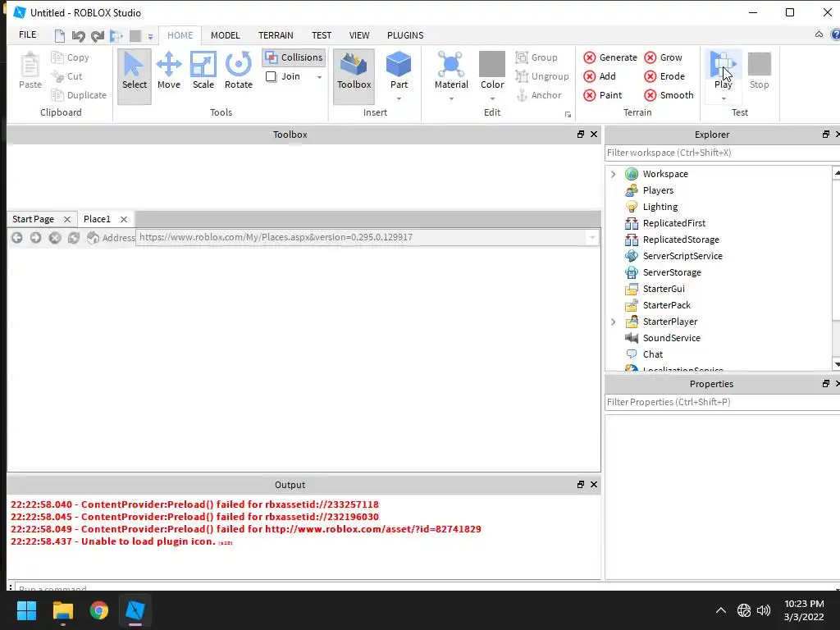Click the Duplicate button
Image resolution: width=840 pixels, height=630 pixels.
point(79,95)
